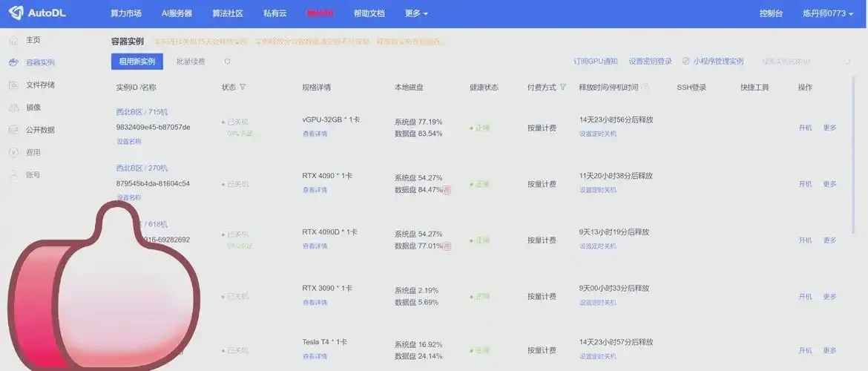
Task: Click 查看详情 under RTX 4090D * 1卡
Action: point(315,246)
